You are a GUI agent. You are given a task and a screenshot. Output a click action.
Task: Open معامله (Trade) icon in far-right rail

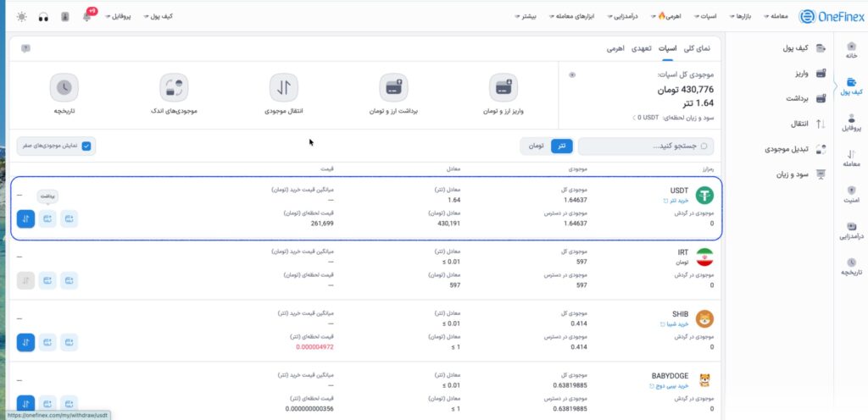coord(851,158)
